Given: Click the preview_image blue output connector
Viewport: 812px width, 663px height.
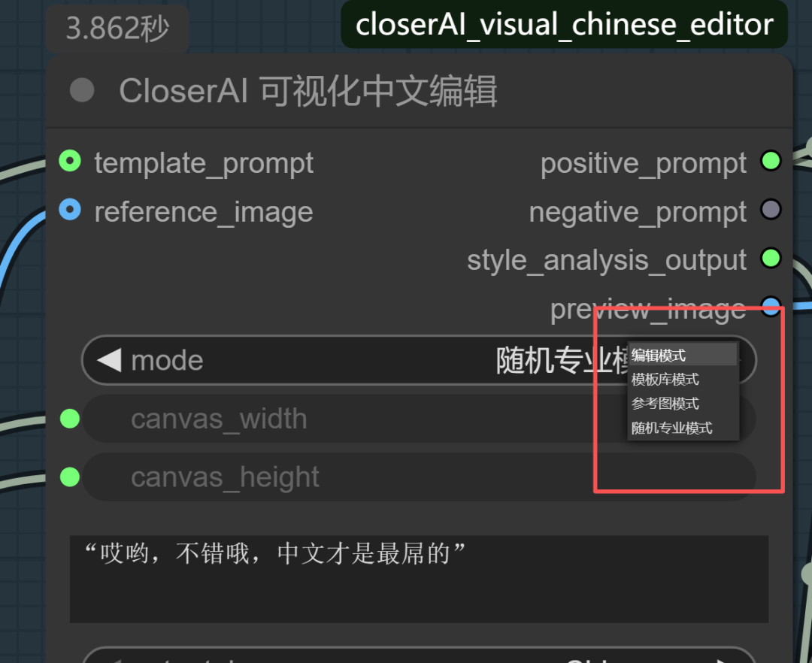Looking at the screenshot, I should (x=771, y=307).
